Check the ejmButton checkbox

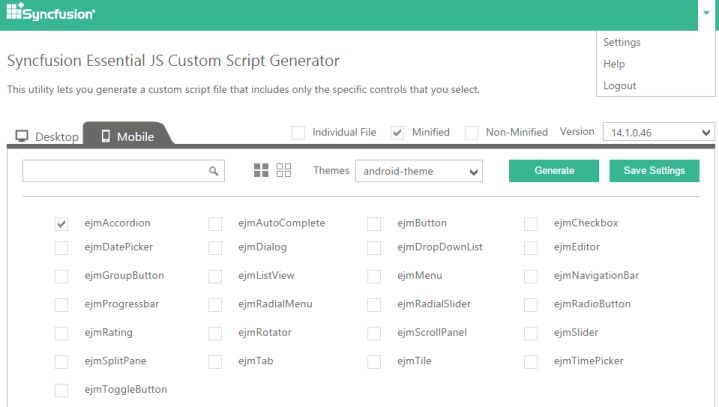(374, 224)
